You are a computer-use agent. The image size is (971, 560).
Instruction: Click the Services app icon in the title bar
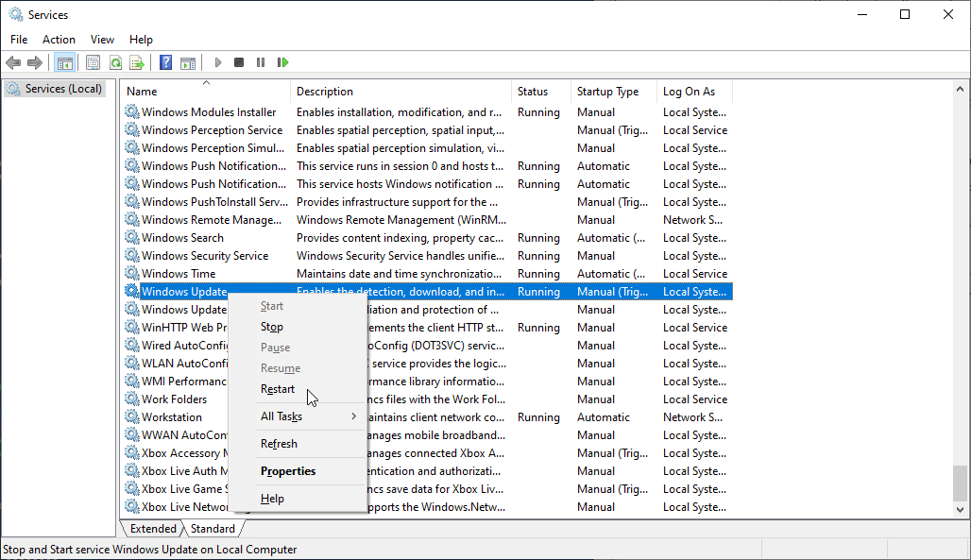coord(15,14)
